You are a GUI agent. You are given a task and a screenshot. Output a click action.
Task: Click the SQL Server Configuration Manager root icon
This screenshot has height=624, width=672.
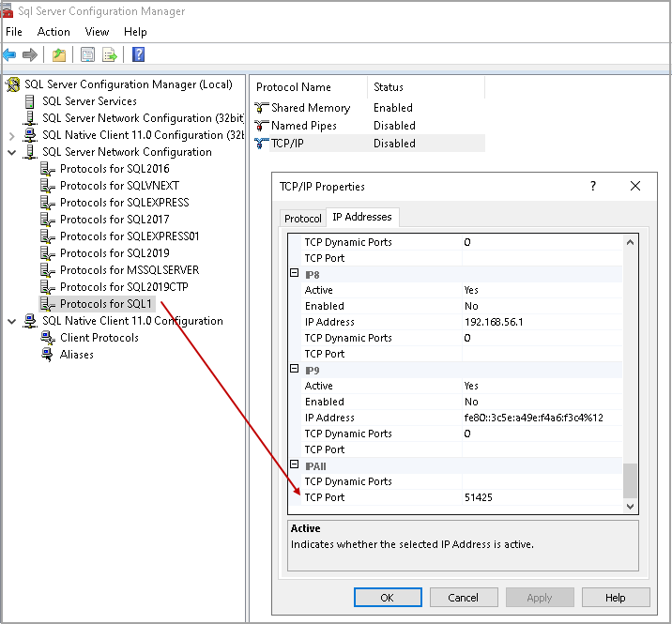point(13,84)
